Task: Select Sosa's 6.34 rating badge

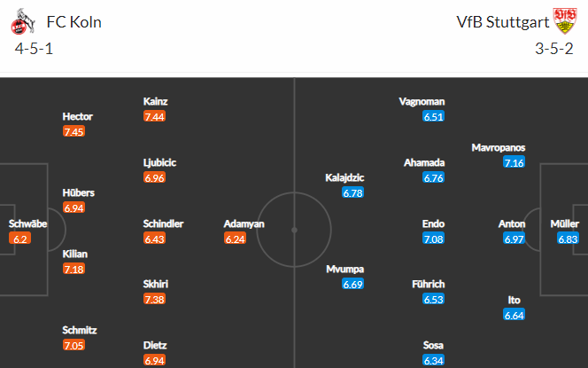Action: click(434, 361)
